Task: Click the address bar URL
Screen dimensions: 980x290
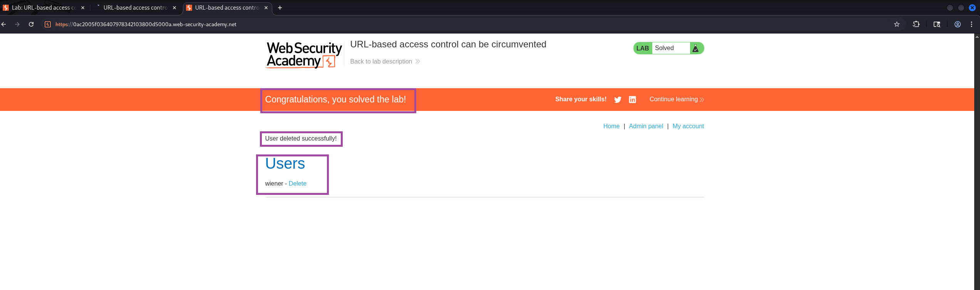Action: pos(154,24)
